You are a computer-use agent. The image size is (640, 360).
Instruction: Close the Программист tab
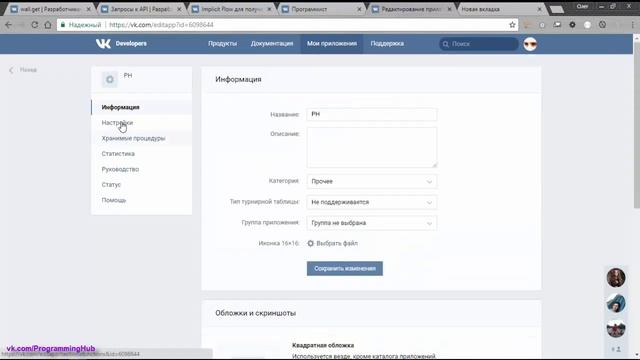pos(359,9)
